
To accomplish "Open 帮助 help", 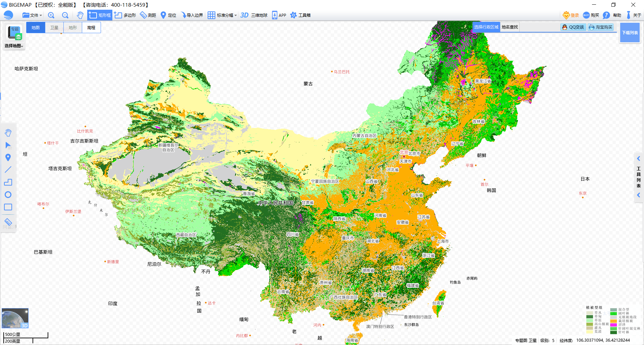I will click(x=612, y=15).
